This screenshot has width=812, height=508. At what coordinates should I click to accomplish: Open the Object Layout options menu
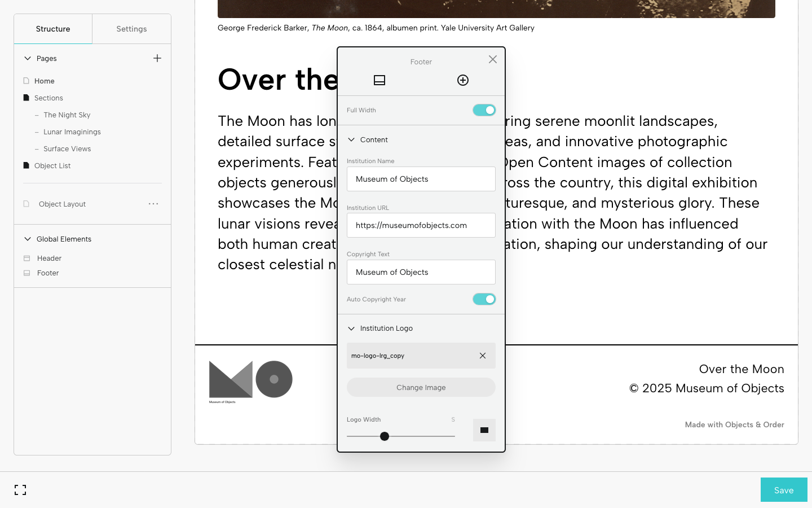pyautogui.click(x=153, y=204)
